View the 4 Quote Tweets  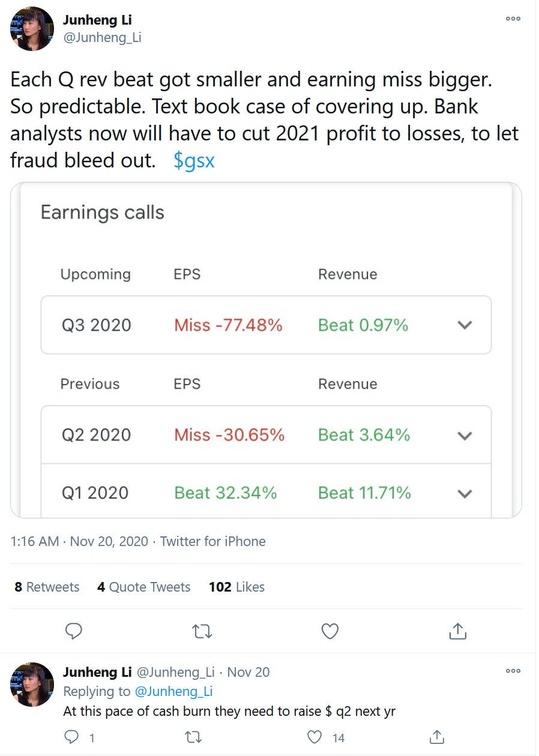(x=144, y=587)
